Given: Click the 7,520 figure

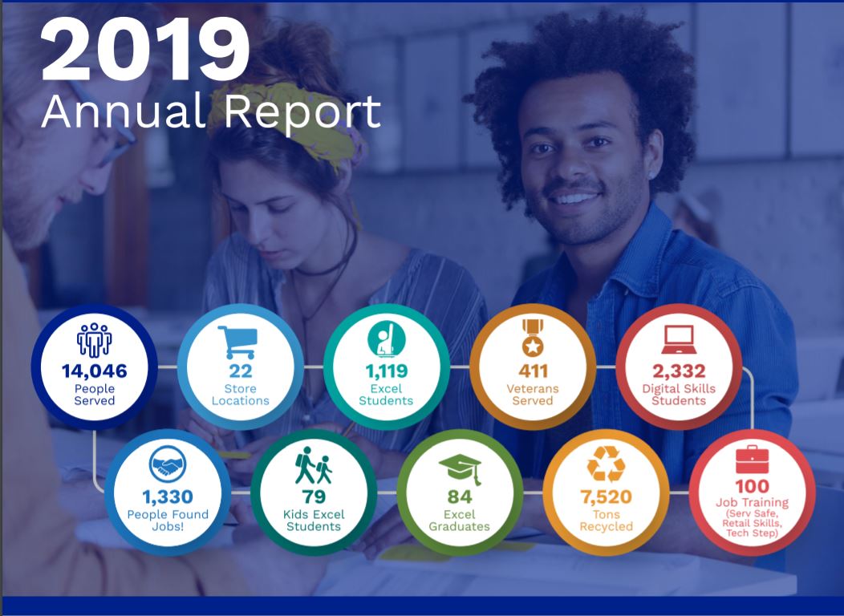Looking at the screenshot, I should click(606, 496).
